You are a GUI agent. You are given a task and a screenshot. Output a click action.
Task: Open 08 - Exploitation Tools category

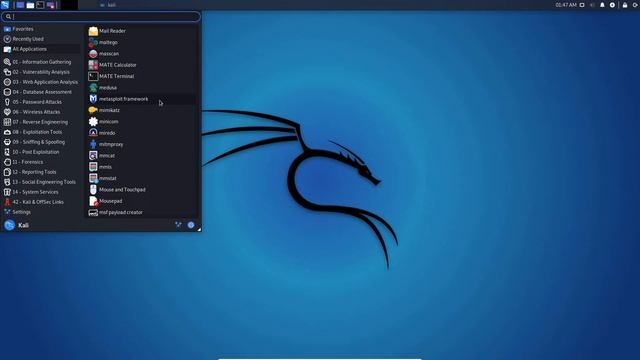[x=41, y=132]
